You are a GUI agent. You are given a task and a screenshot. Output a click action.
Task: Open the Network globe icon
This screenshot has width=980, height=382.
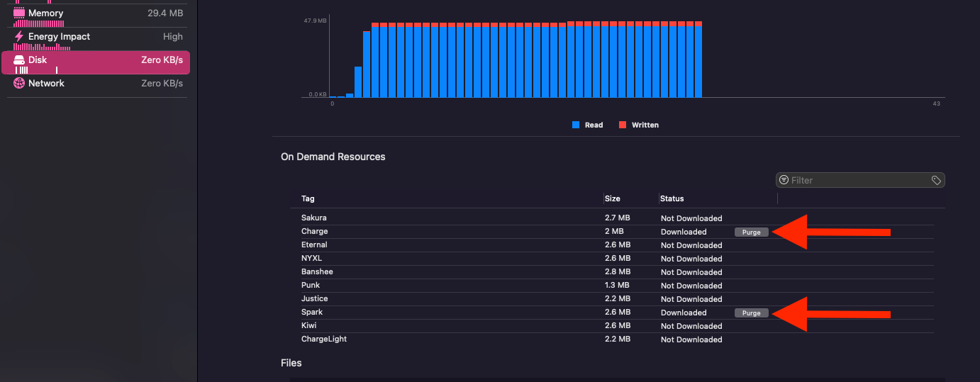(x=19, y=84)
